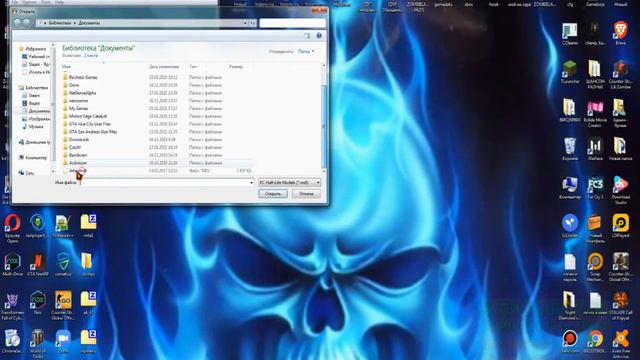Screen dimensions: 640x360
Task: Open the PC Half-Life Models file type dropdown
Action: (x=289, y=182)
